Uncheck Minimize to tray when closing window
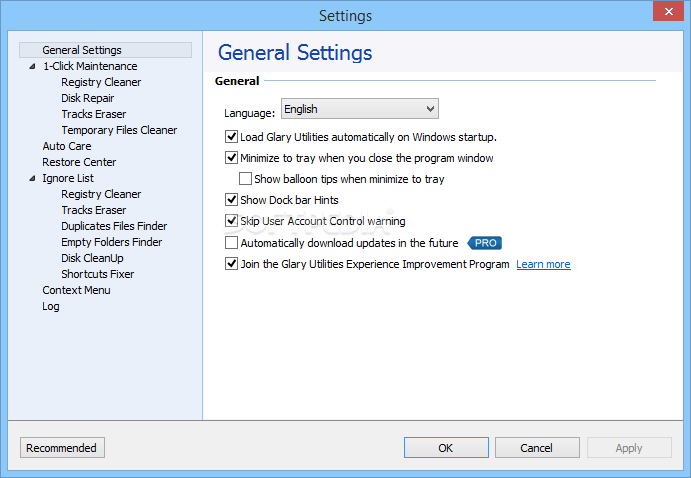The image size is (691, 478). coord(231,158)
